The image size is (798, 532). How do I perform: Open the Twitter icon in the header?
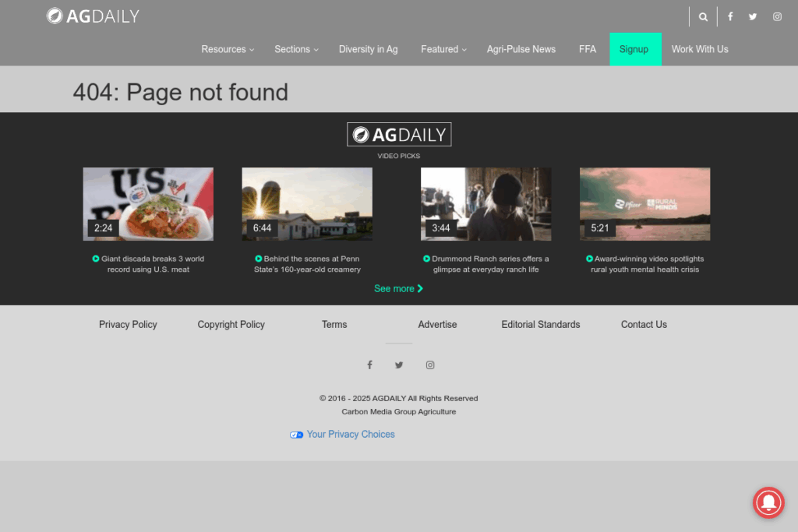point(753,16)
